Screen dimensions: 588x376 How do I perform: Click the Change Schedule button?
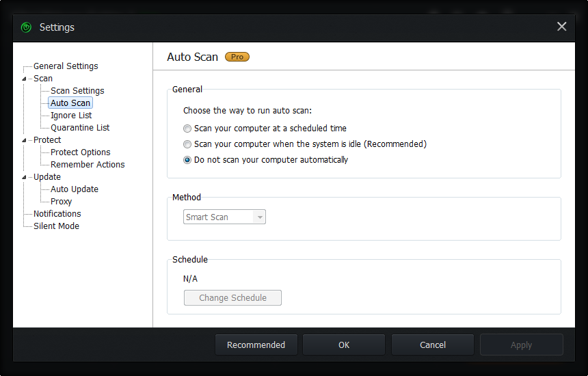(232, 298)
